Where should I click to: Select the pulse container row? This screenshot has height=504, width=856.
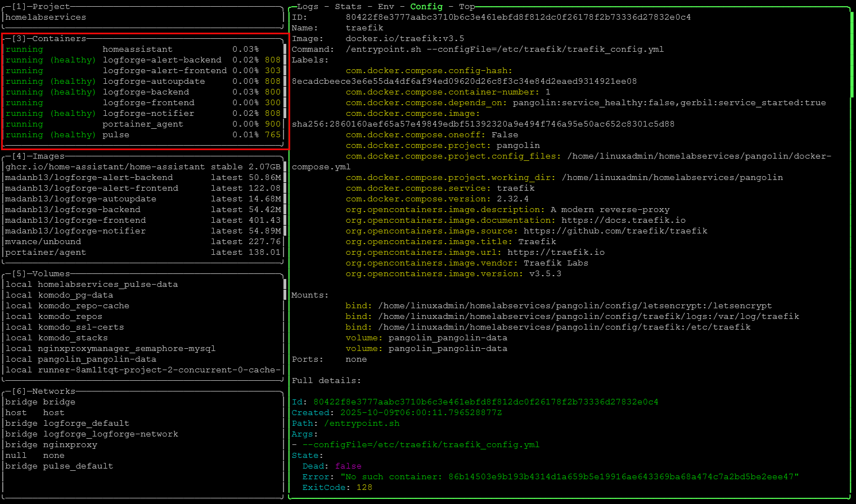coord(143,135)
